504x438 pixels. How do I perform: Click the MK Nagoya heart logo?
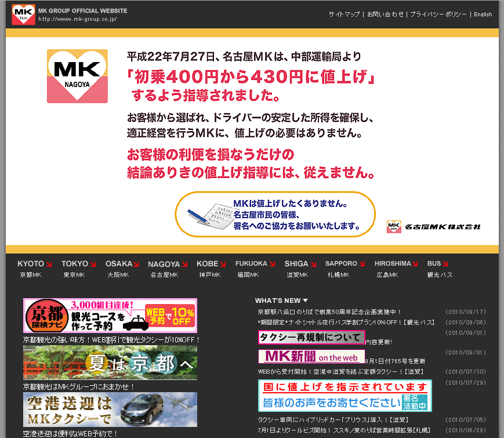pos(78,76)
